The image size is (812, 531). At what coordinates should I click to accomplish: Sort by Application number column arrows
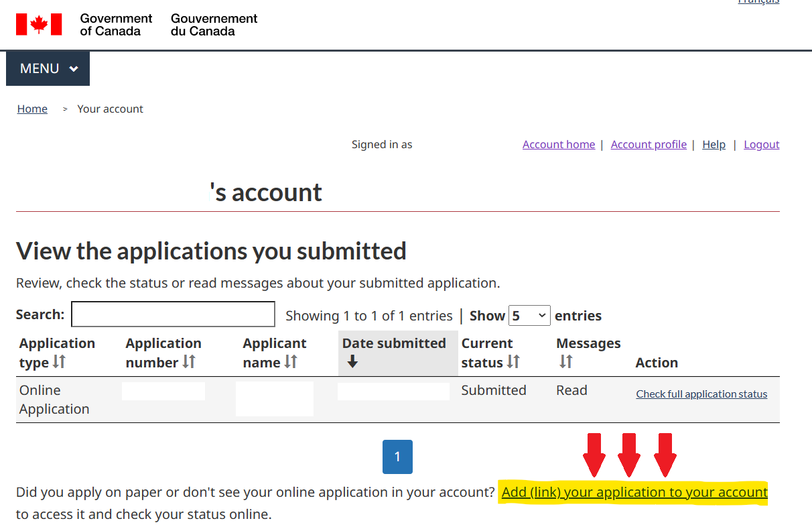pyautogui.click(x=189, y=362)
